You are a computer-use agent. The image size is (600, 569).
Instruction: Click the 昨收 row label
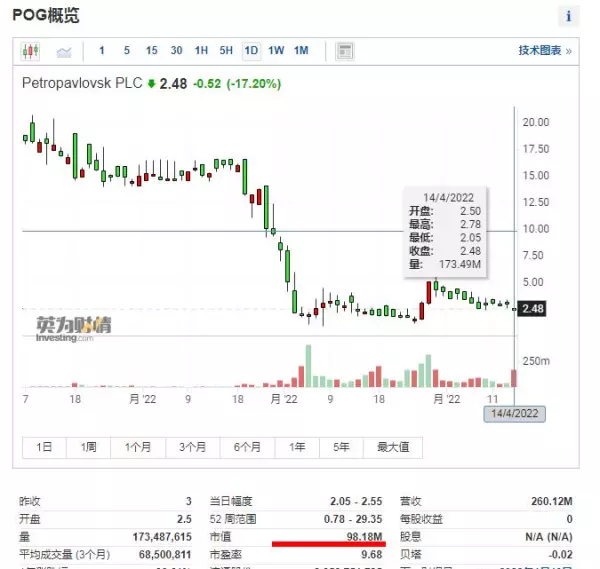(29, 501)
